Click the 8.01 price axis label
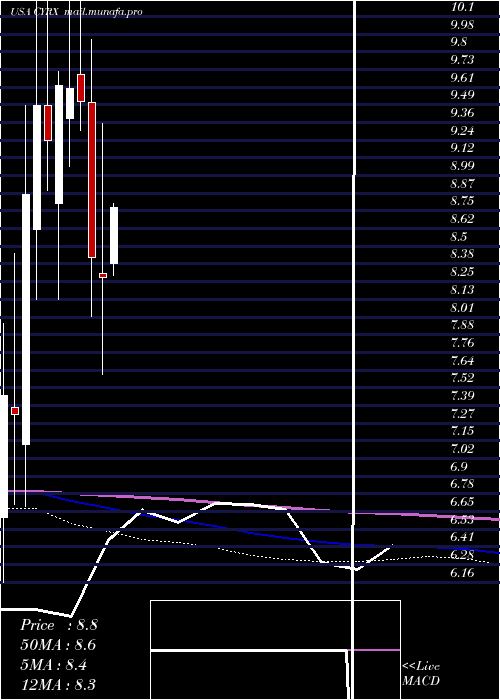500x700 pixels. [462, 307]
